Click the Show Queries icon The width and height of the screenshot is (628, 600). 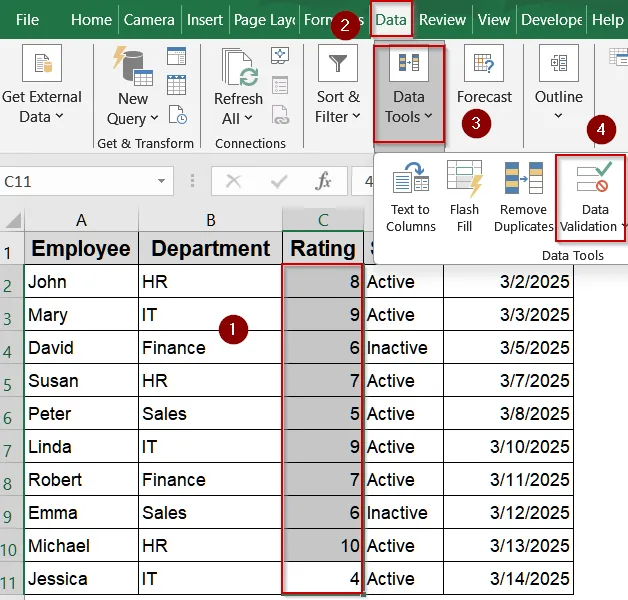(x=176, y=56)
